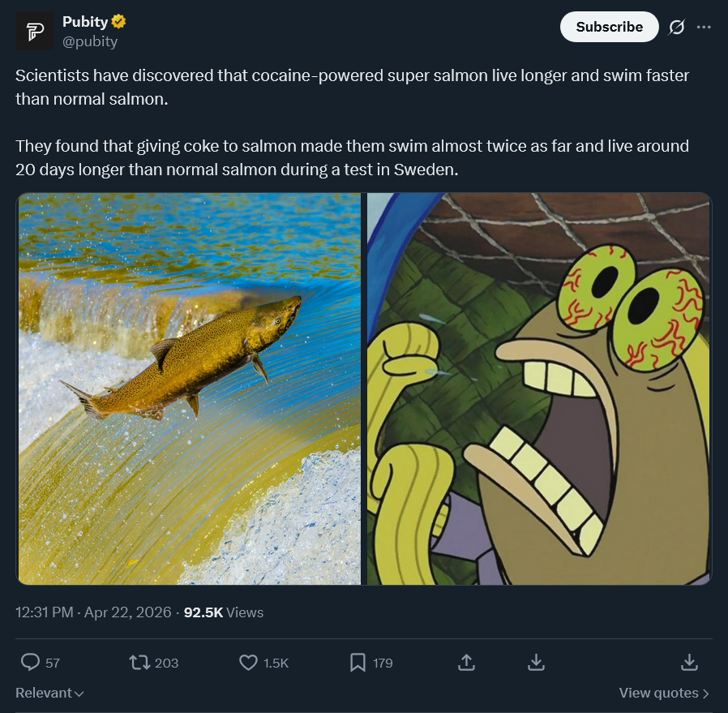Open the Grok explain icon
This screenshot has height=713, width=728.
pos(676,27)
